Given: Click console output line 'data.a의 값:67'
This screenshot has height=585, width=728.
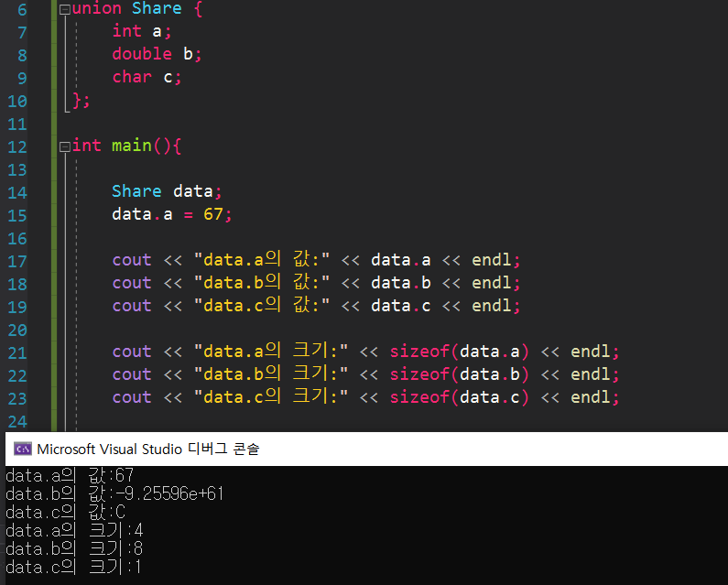Looking at the screenshot, I should coord(70,475).
